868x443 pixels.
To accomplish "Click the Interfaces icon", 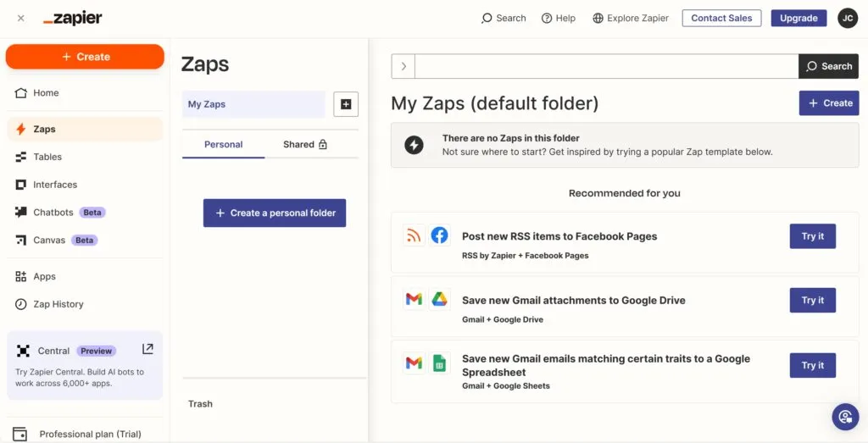I will [21, 185].
